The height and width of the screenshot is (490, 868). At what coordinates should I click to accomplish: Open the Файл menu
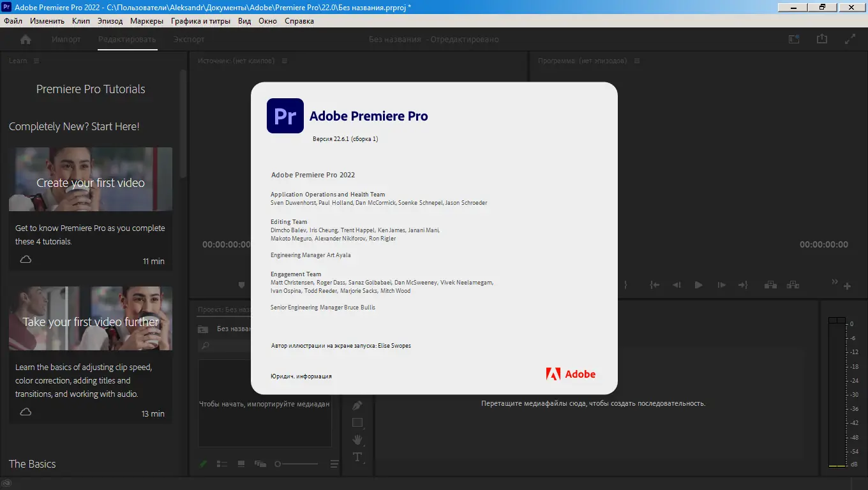tap(13, 20)
